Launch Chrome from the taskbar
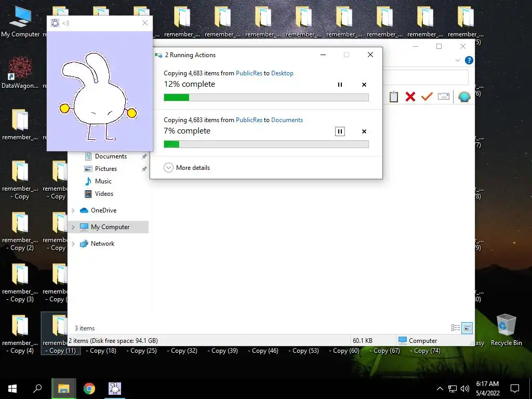Image resolution: width=532 pixels, height=399 pixels. click(89, 389)
